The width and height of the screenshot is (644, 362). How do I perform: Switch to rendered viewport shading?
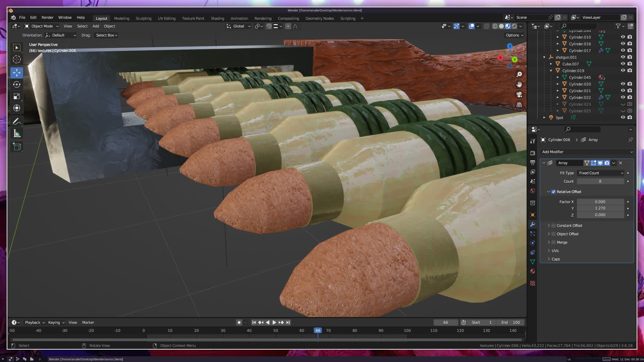tap(514, 26)
